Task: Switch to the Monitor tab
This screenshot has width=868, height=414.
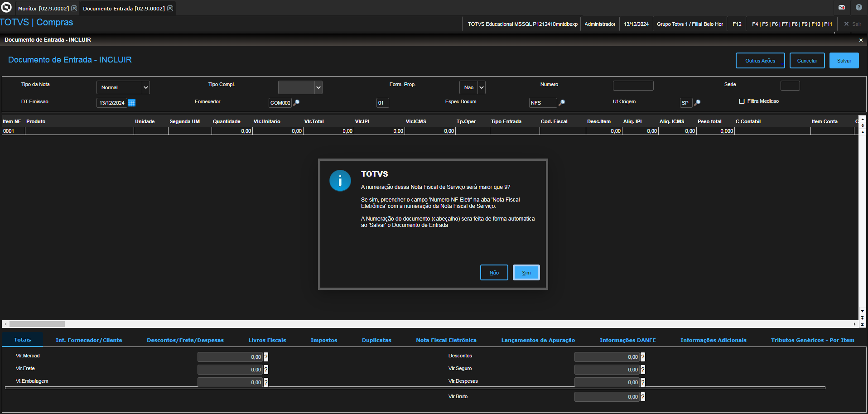Action: point(43,8)
